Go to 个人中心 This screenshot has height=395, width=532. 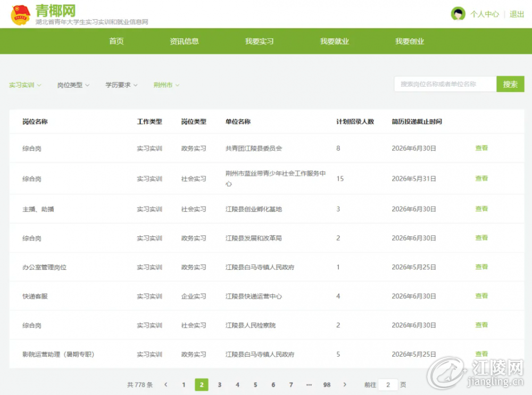pos(485,14)
